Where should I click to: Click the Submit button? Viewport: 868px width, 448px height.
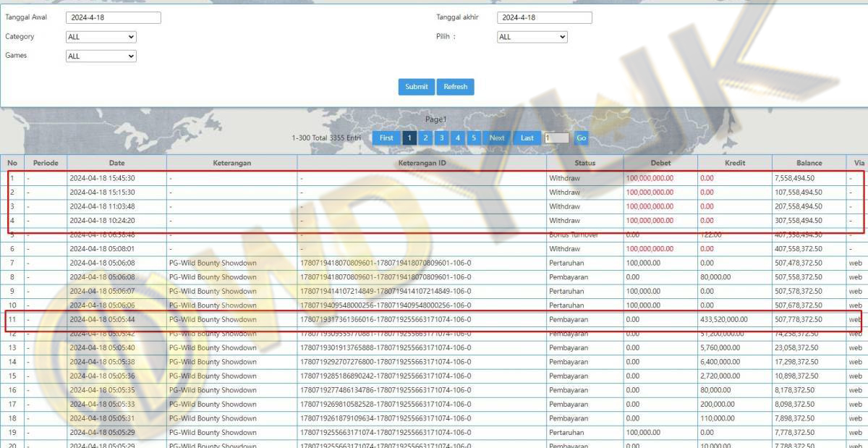pos(416,87)
